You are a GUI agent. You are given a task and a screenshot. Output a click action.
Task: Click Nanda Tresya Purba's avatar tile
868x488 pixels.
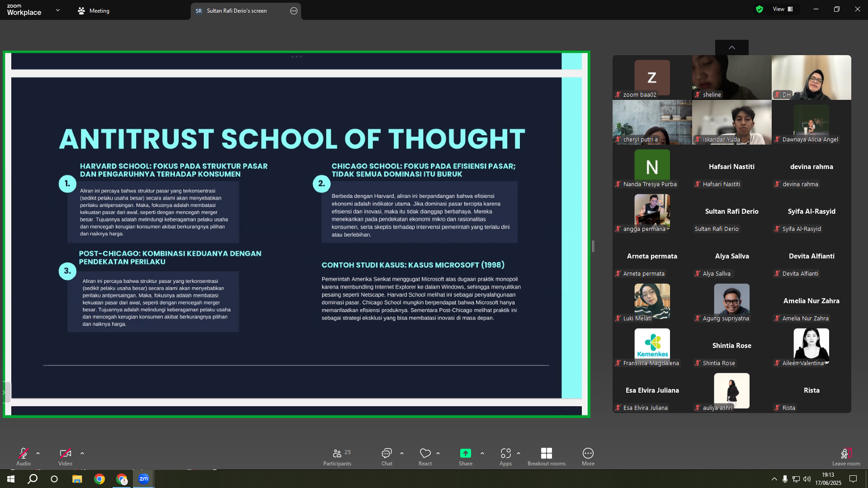click(x=652, y=167)
